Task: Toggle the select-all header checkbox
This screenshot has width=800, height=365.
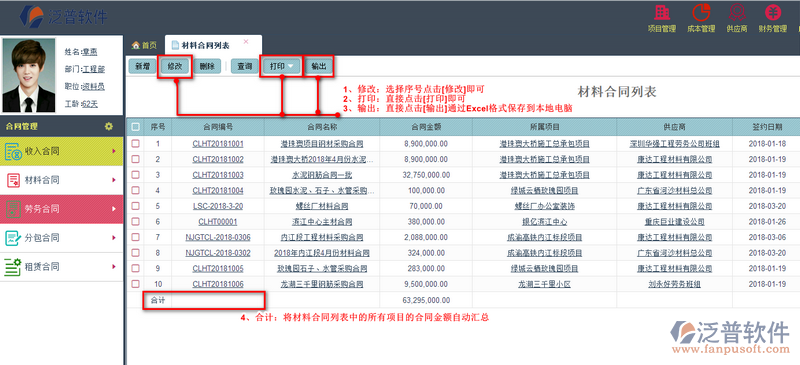Action: pyautogui.click(x=135, y=127)
